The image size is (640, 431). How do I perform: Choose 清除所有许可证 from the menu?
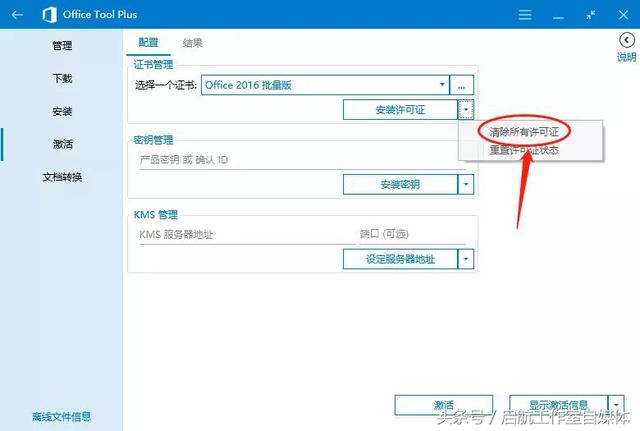click(524, 132)
